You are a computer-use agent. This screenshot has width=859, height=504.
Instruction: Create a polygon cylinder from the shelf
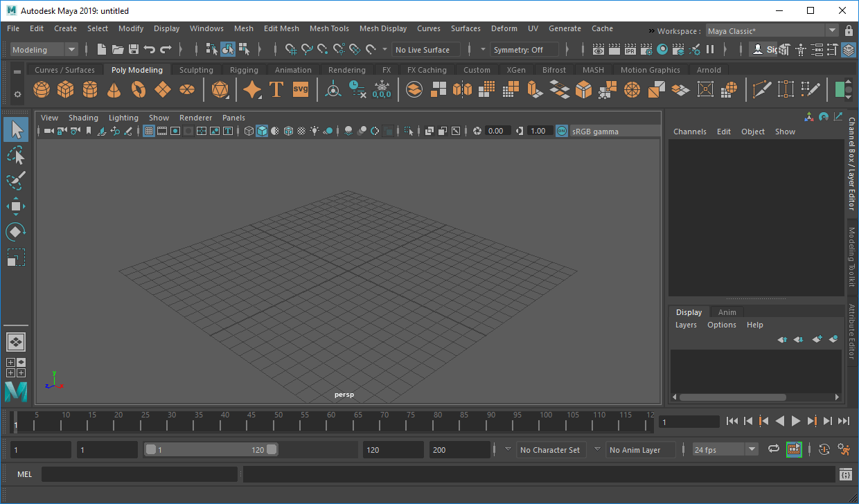90,90
